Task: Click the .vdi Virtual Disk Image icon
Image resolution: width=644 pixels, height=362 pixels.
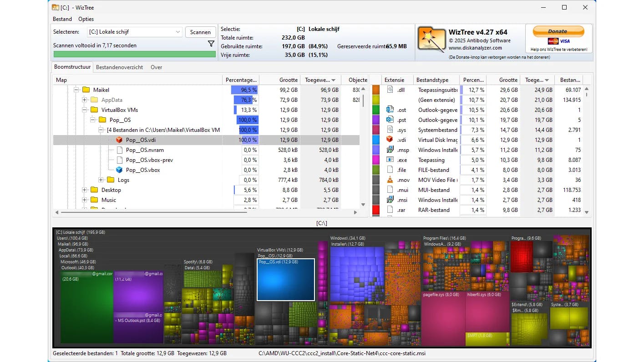Action: click(390, 140)
